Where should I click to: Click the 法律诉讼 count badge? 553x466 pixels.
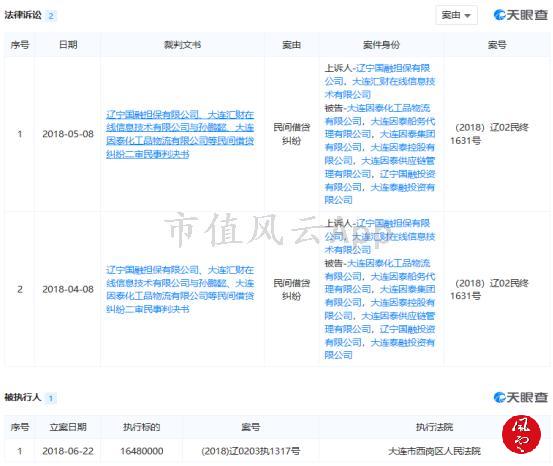pyautogui.click(x=51, y=16)
